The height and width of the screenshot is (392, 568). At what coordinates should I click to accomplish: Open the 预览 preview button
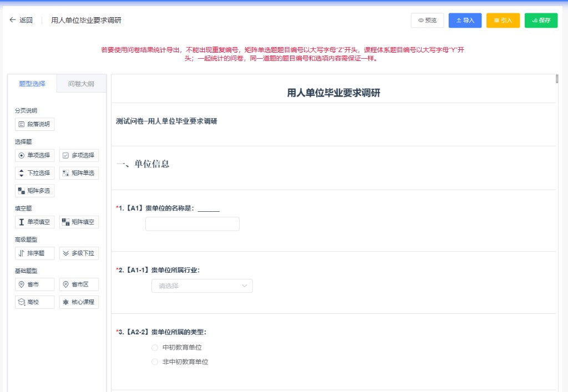click(427, 21)
